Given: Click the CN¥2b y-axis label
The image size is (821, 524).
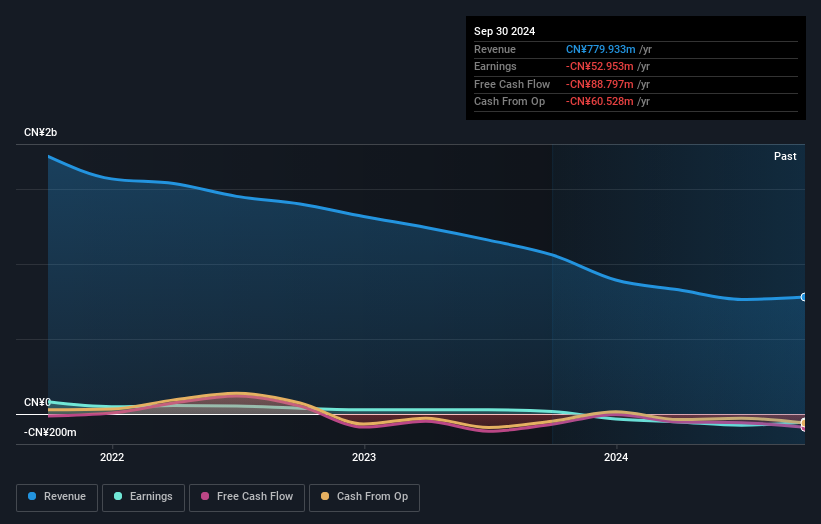Looking at the screenshot, I should point(40,132).
